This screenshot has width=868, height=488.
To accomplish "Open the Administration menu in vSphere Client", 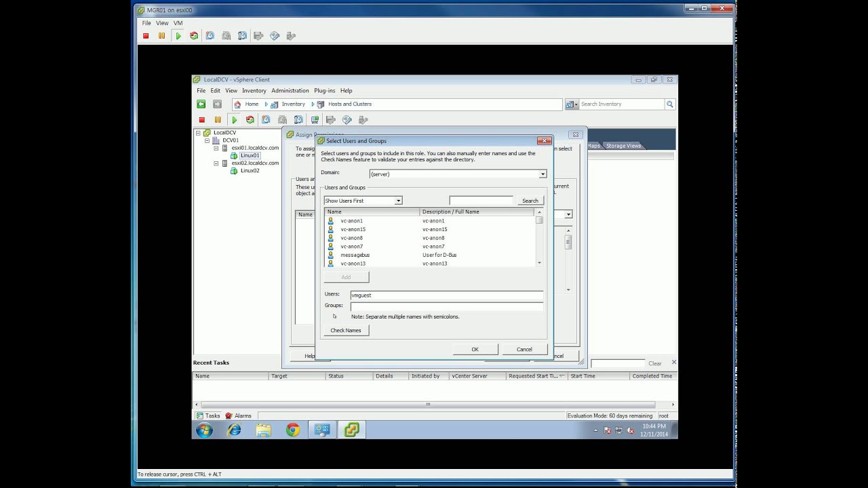I will pyautogui.click(x=290, y=91).
